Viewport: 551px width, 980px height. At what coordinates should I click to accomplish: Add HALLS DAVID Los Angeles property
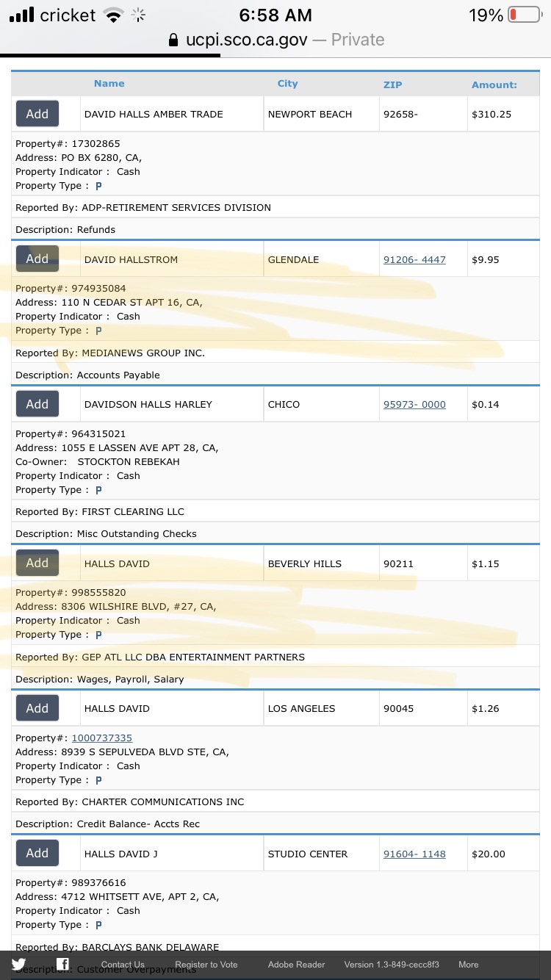click(x=37, y=708)
